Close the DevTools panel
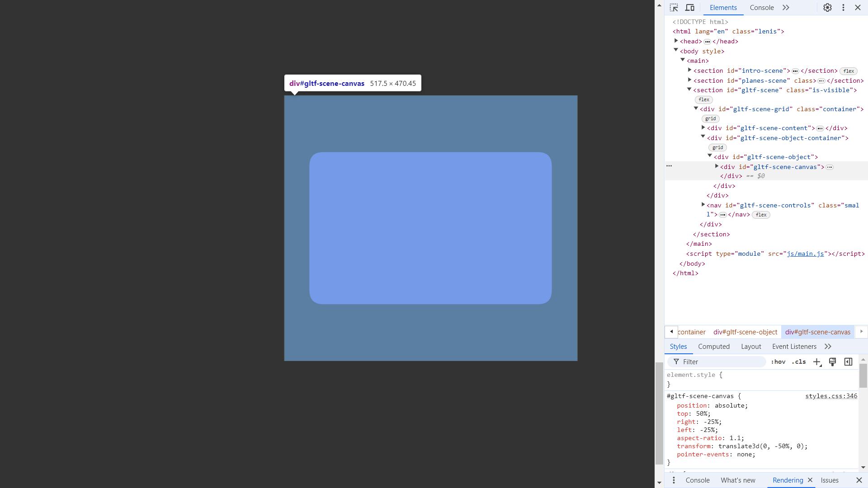 (858, 8)
